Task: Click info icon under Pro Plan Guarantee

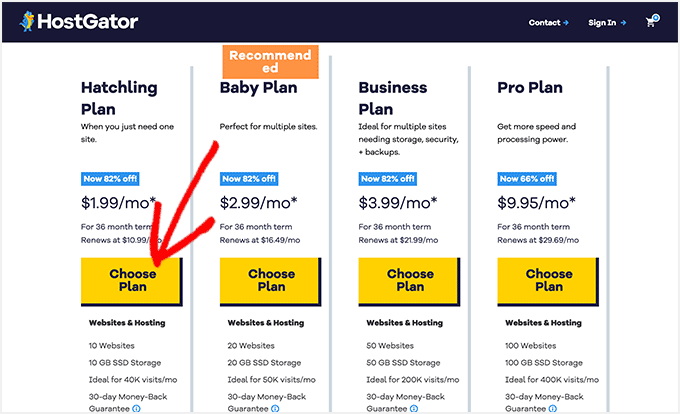Action: click(552, 408)
